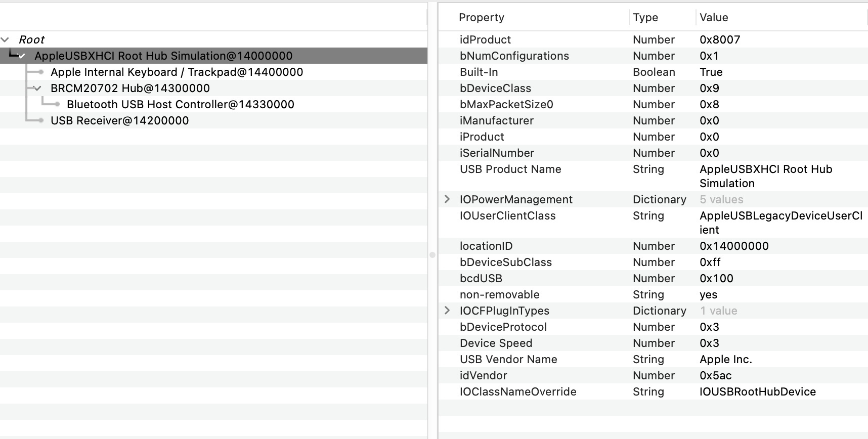Collapse AppleUSBXHCI Root Hub Simulation chevron
Image resolution: width=868 pixels, height=439 pixels.
click(21, 56)
